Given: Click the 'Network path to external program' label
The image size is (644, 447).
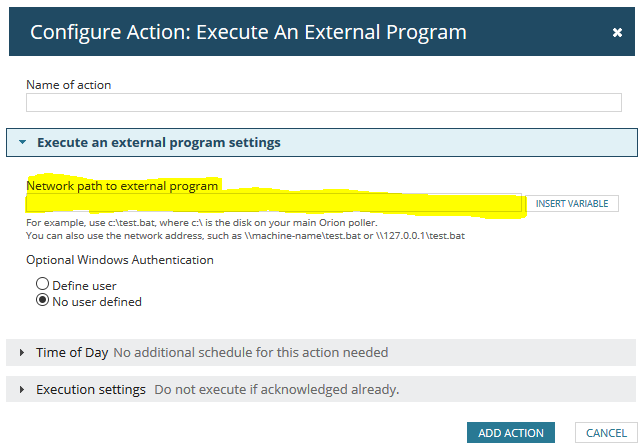Looking at the screenshot, I should coord(122,186).
